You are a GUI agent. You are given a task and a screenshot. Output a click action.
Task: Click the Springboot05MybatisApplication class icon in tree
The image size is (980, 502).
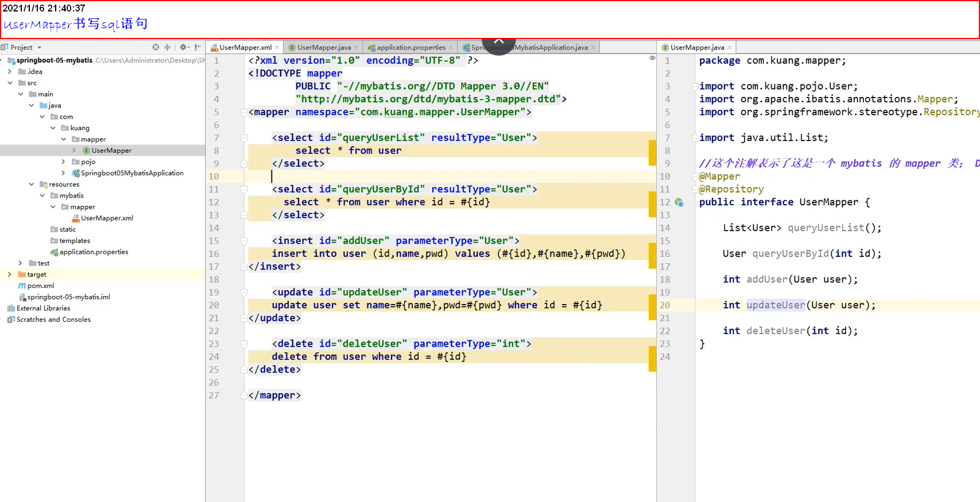tap(76, 173)
